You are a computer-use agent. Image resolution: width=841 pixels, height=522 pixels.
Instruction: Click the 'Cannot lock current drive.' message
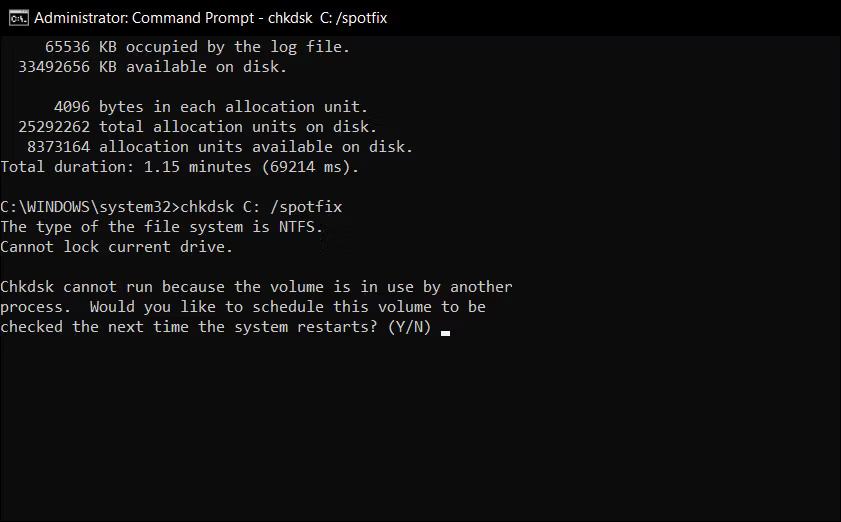(116, 247)
